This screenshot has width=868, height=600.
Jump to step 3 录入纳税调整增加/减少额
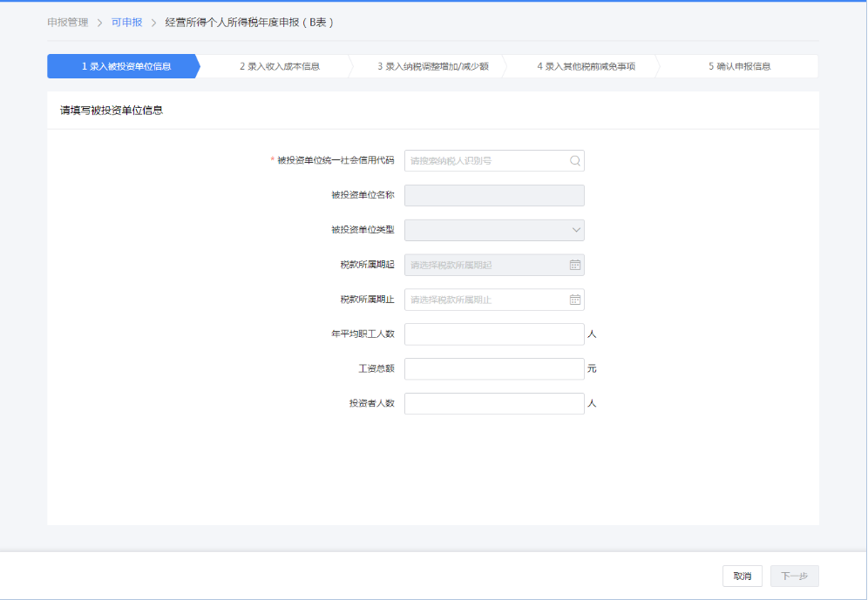432,66
